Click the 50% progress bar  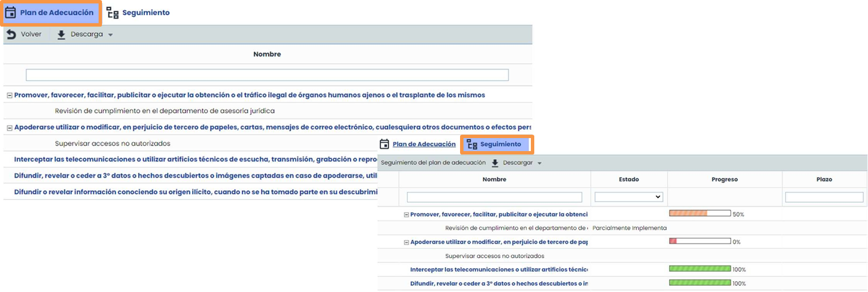(700, 214)
